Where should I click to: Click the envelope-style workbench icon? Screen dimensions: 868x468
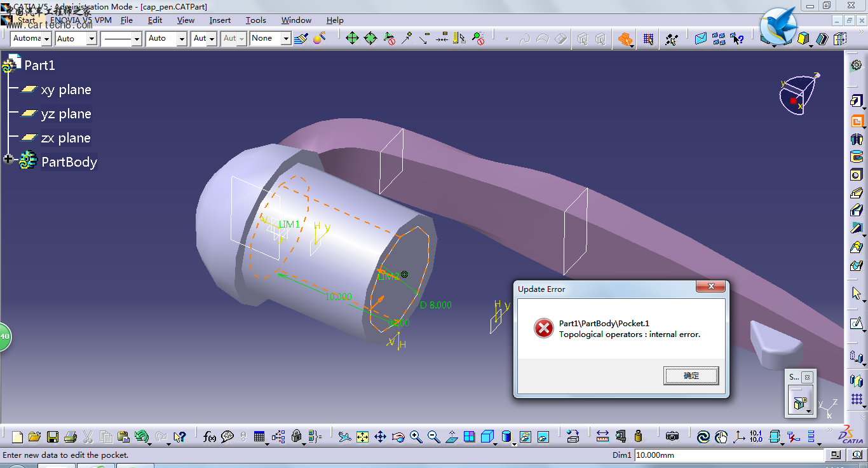pyautogui.click(x=701, y=39)
